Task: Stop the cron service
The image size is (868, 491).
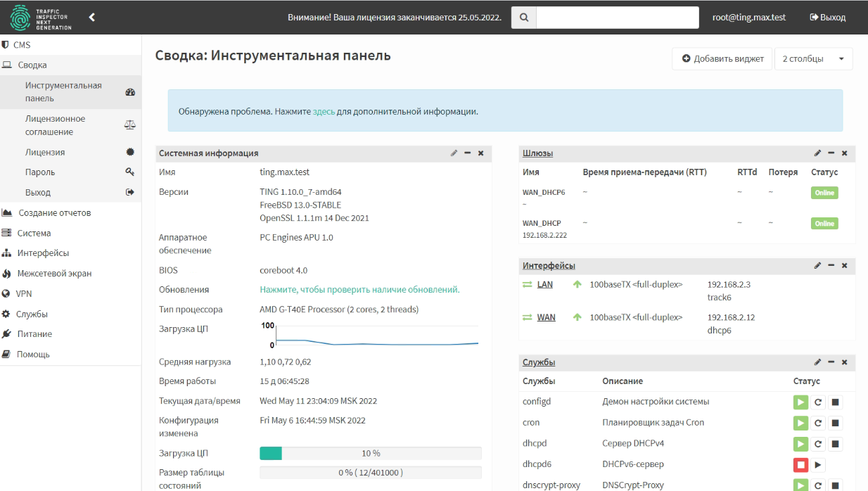Action: click(835, 423)
